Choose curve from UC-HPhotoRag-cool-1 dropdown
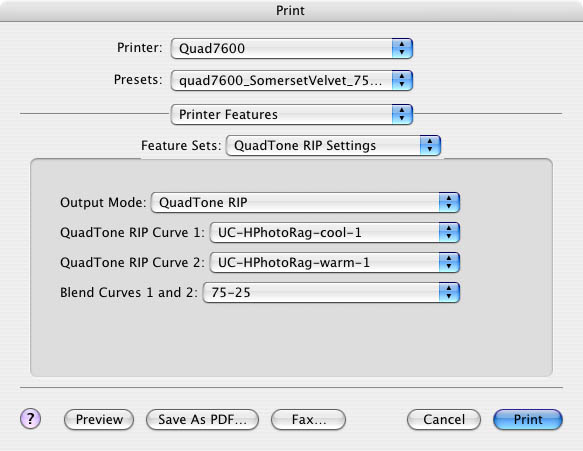 335,233
